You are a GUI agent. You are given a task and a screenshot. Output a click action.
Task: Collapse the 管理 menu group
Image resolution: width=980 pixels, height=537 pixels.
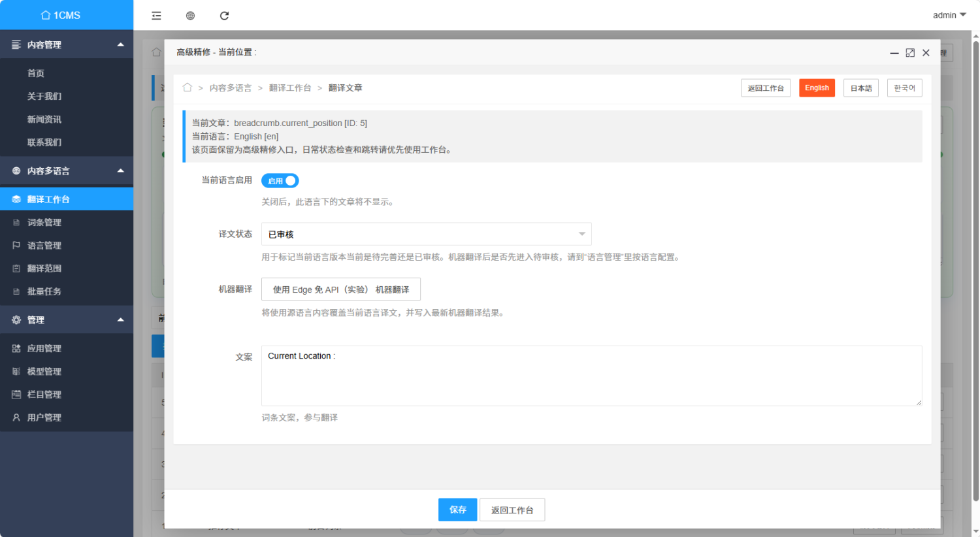120,320
